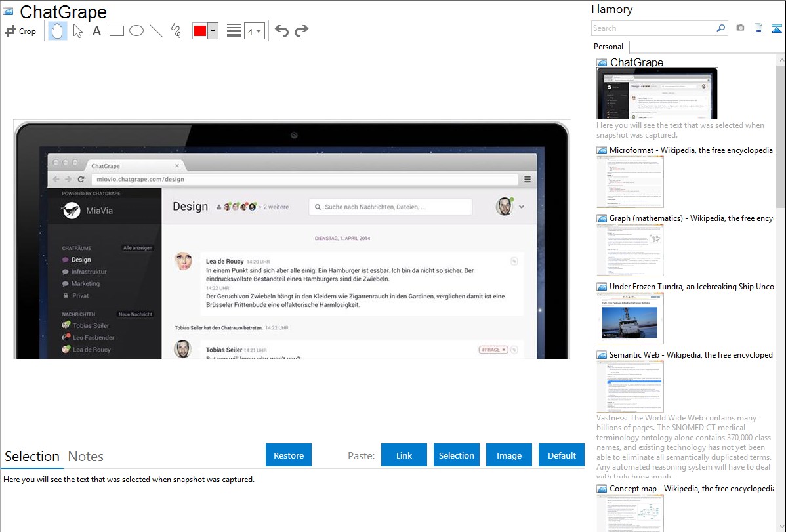Select the straight line drawing tool
This screenshot has height=532, width=786.
(156, 31)
